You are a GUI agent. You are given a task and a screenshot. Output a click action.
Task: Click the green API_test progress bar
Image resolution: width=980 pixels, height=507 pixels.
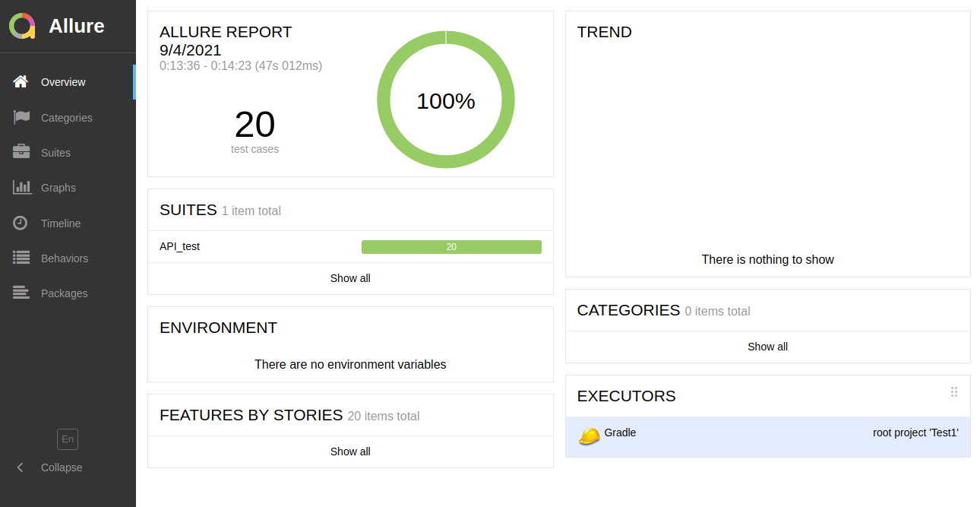tap(451, 247)
